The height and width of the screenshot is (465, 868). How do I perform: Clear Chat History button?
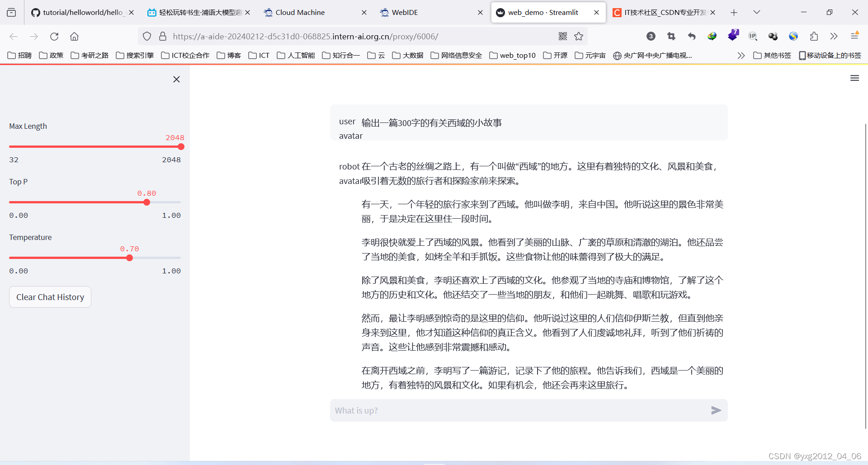tap(50, 297)
